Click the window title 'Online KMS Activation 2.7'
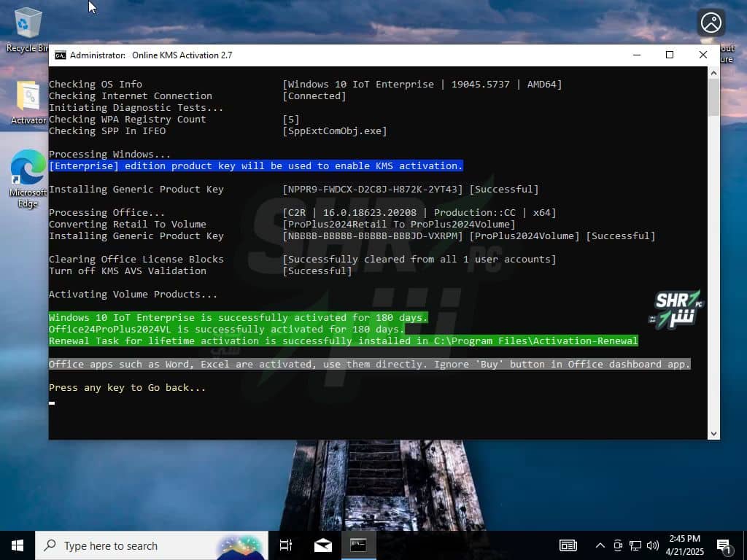The width and height of the screenshot is (747, 560). point(182,55)
